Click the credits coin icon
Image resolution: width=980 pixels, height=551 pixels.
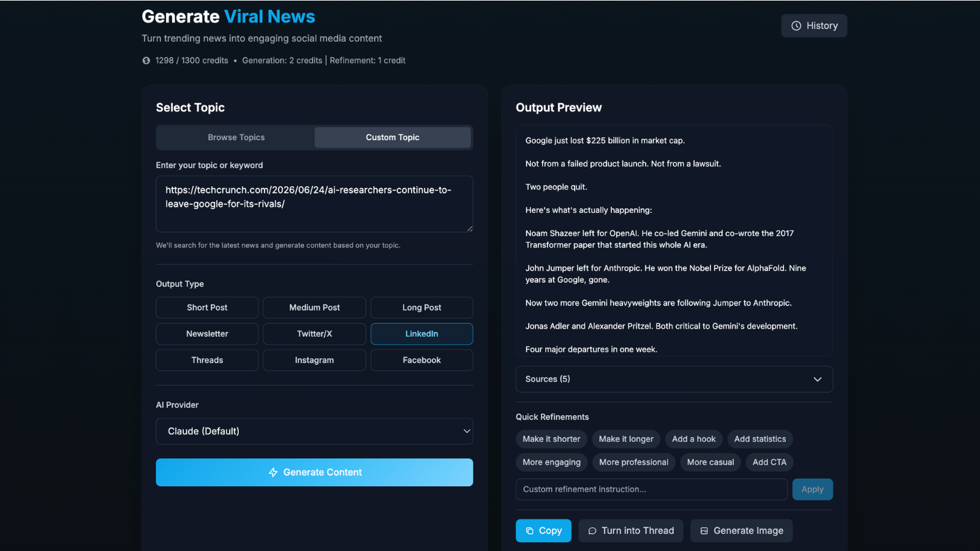click(146, 61)
